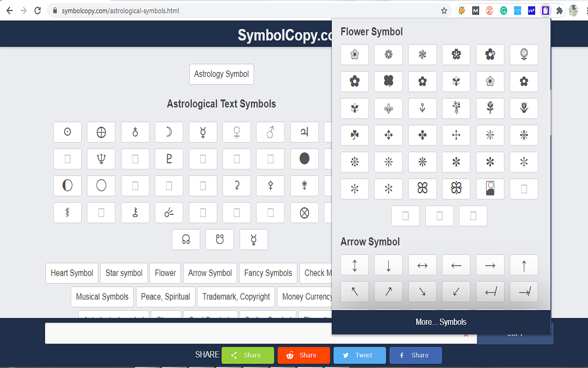Click the crescent Moon symbol
Viewport: 588px width, 368px height.
click(169, 132)
